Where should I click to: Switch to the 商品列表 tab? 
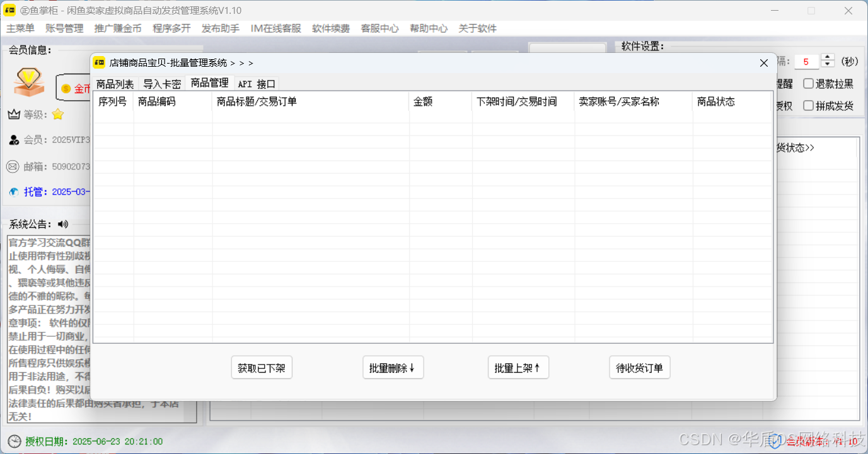(x=115, y=84)
